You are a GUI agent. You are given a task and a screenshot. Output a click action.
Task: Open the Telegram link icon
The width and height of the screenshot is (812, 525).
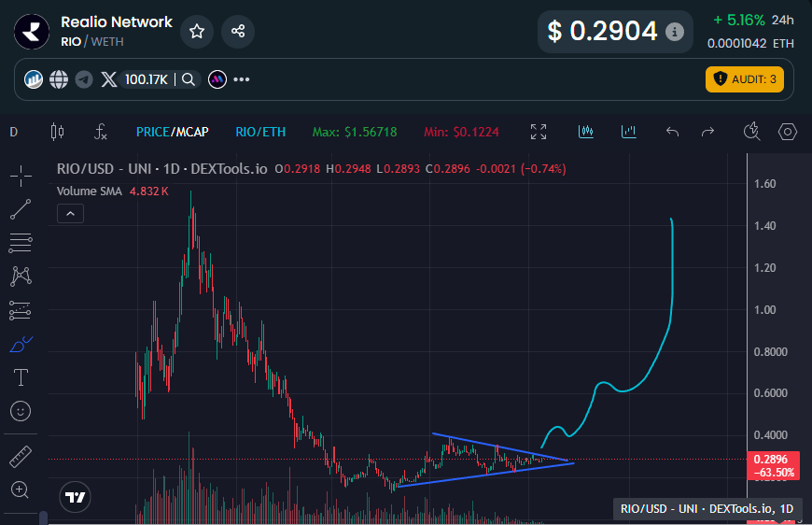(x=84, y=79)
